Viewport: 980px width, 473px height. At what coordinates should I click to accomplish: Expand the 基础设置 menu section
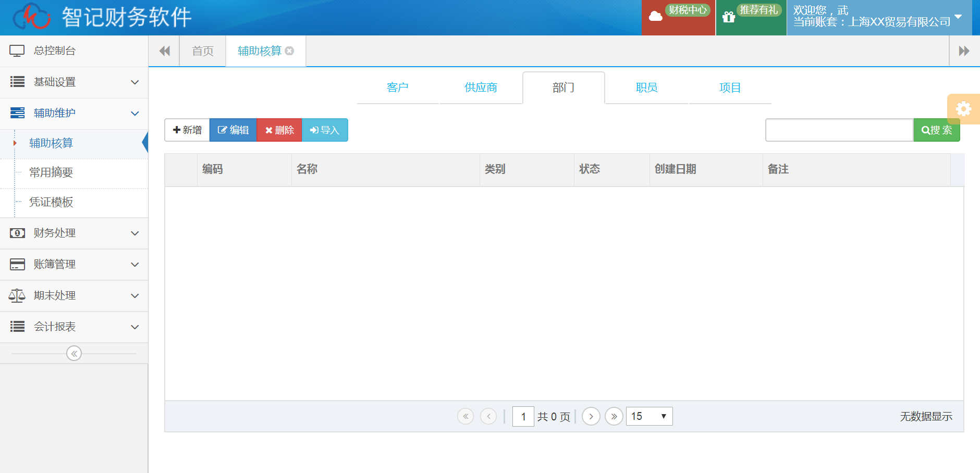[74, 82]
